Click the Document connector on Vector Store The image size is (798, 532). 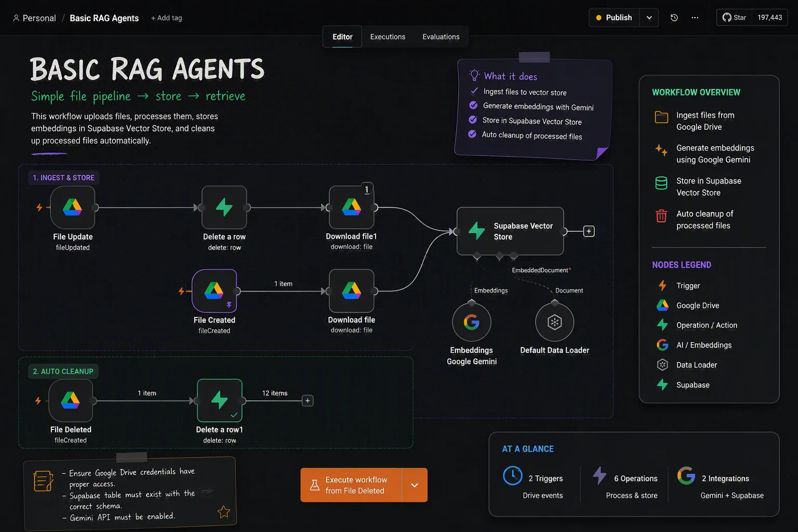point(514,256)
